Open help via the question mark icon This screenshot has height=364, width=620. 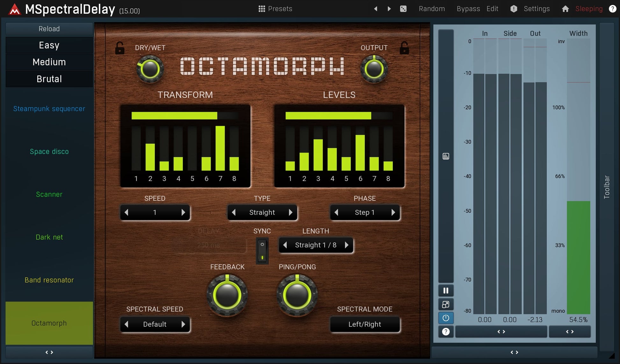[x=612, y=9]
